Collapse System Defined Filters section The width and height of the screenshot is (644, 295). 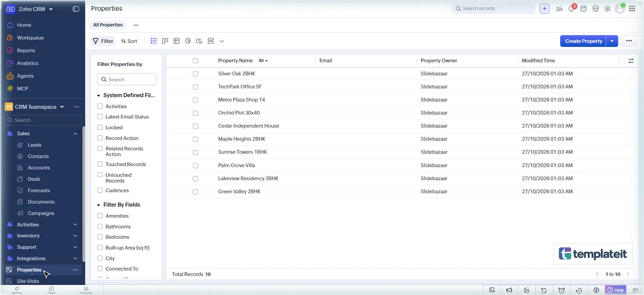99,96
